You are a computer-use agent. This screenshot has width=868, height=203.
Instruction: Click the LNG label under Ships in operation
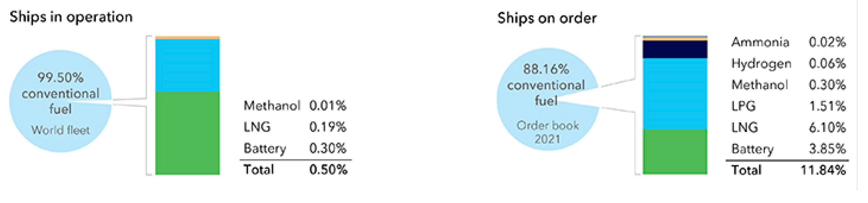[x=257, y=127]
